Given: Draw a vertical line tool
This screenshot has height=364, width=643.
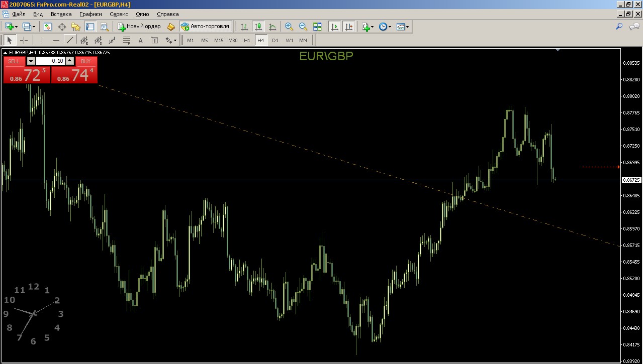Looking at the screenshot, I should [x=42, y=40].
